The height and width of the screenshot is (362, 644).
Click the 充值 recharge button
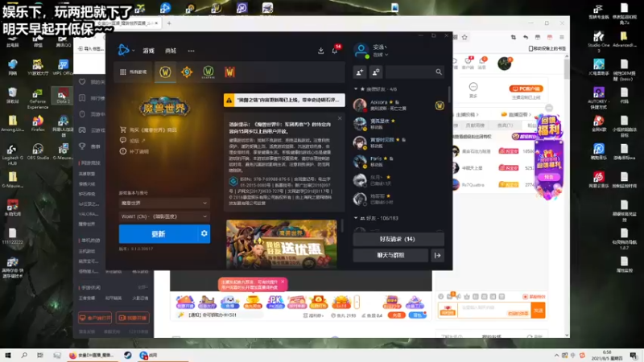point(396,315)
